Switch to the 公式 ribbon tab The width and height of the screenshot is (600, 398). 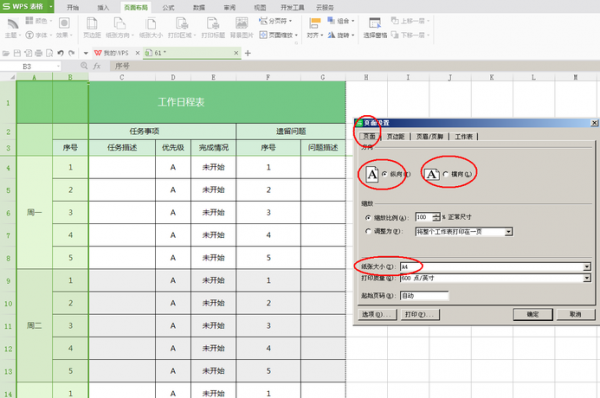click(x=168, y=7)
